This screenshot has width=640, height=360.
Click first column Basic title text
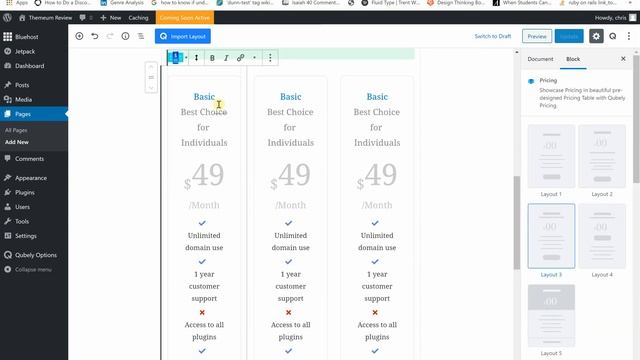(x=204, y=97)
